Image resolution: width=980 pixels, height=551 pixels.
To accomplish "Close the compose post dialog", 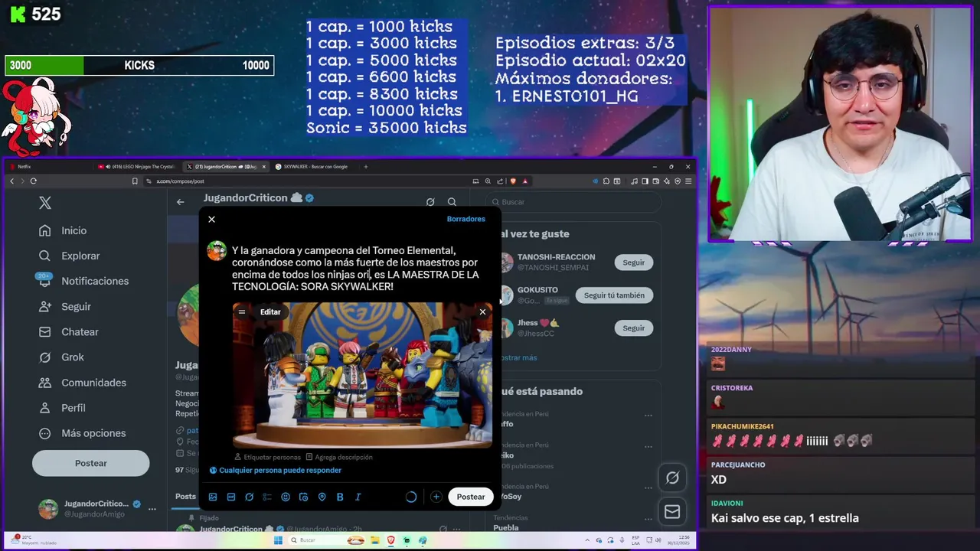I will pyautogui.click(x=211, y=220).
